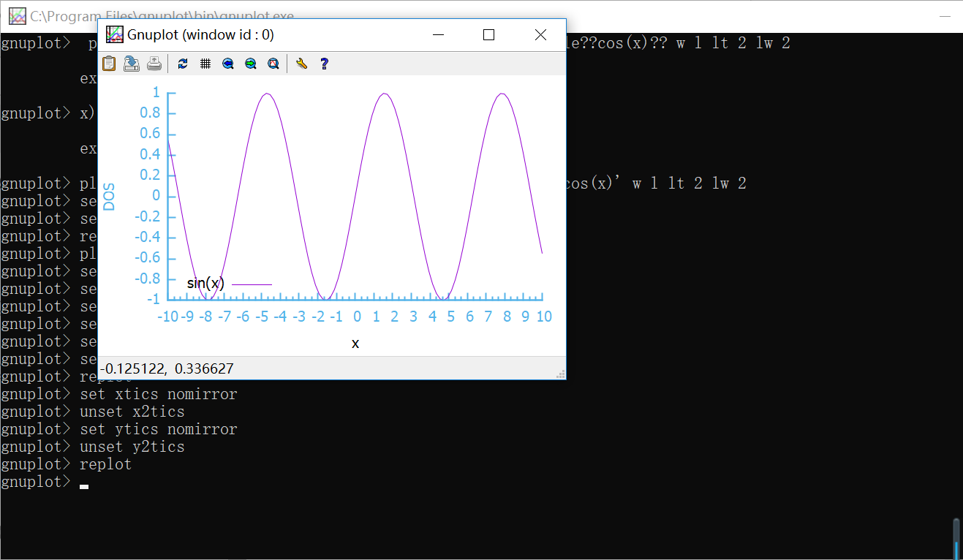Click the "set xtics nomirror" console line

pos(159,394)
